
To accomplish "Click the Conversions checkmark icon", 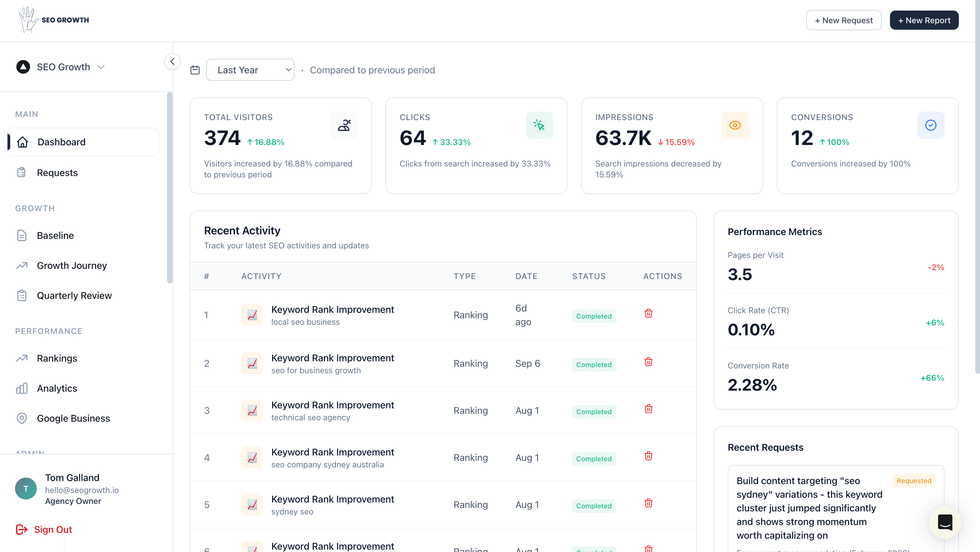I will click(931, 125).
